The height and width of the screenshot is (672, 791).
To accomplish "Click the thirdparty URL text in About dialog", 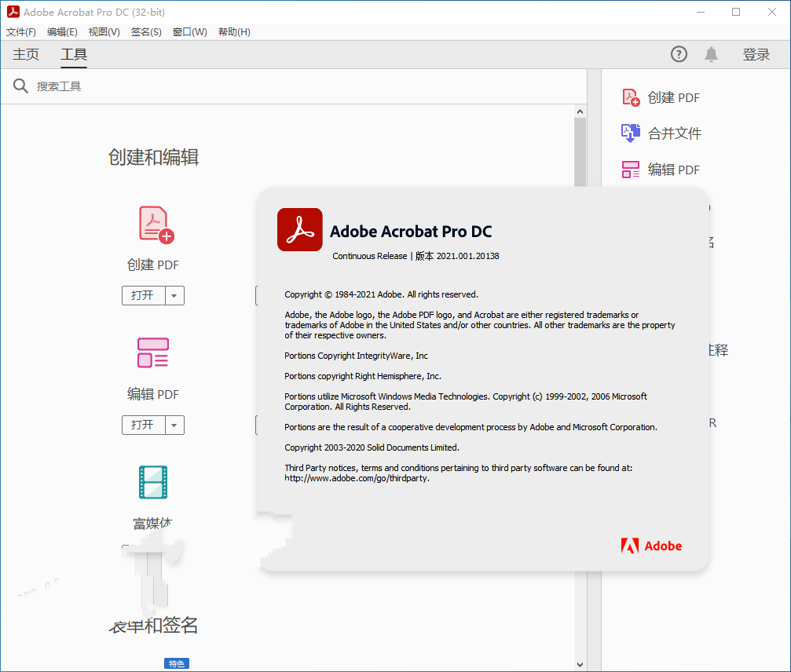I will tap(357, 478).
